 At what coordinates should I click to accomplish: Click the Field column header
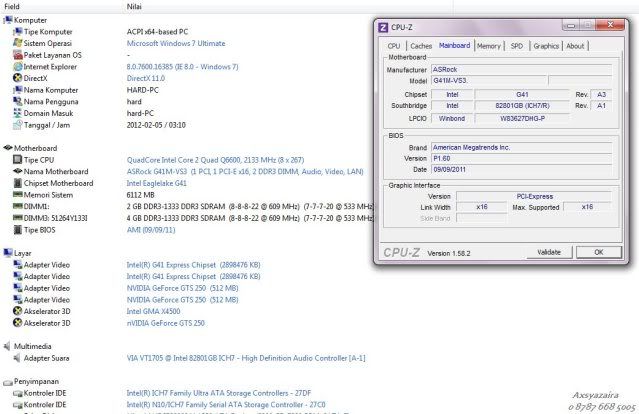point(12,7)
